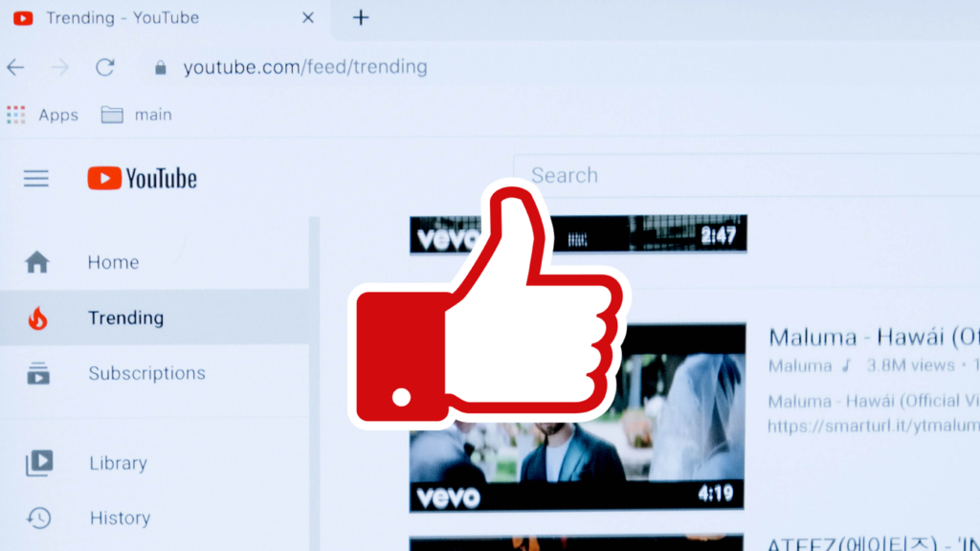Click the YouTube logo
The width and height of the screenshot is (980, 551).
(142, 179)
